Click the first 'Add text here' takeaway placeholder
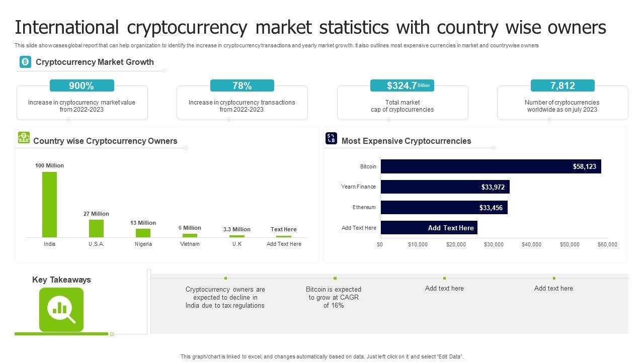 click(444, 288)
